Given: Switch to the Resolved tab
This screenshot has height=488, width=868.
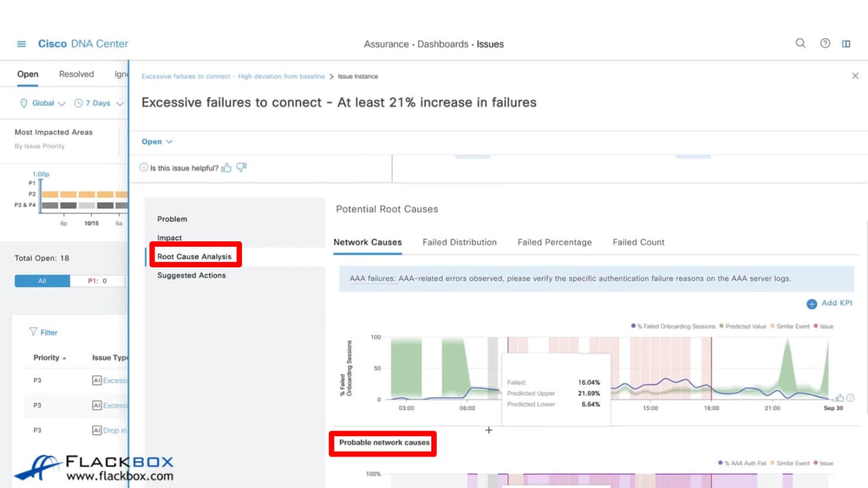Looking at the screenshot, I should tap(76, 74).
